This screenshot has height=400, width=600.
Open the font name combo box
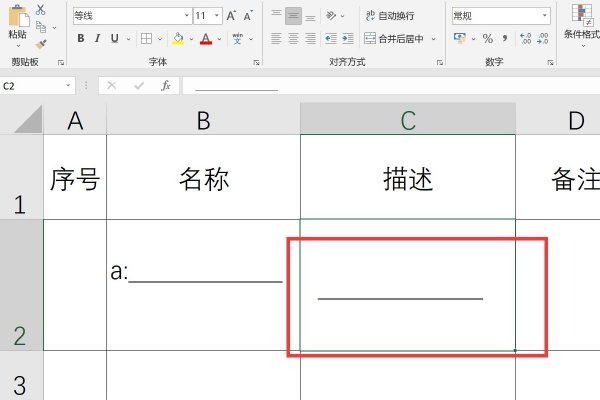tap(132, 16)
